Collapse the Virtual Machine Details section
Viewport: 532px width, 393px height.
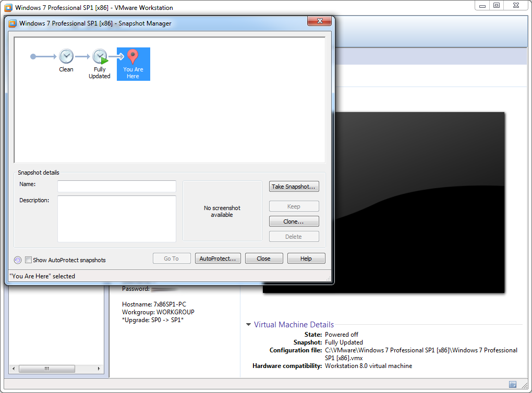(248, 325)
